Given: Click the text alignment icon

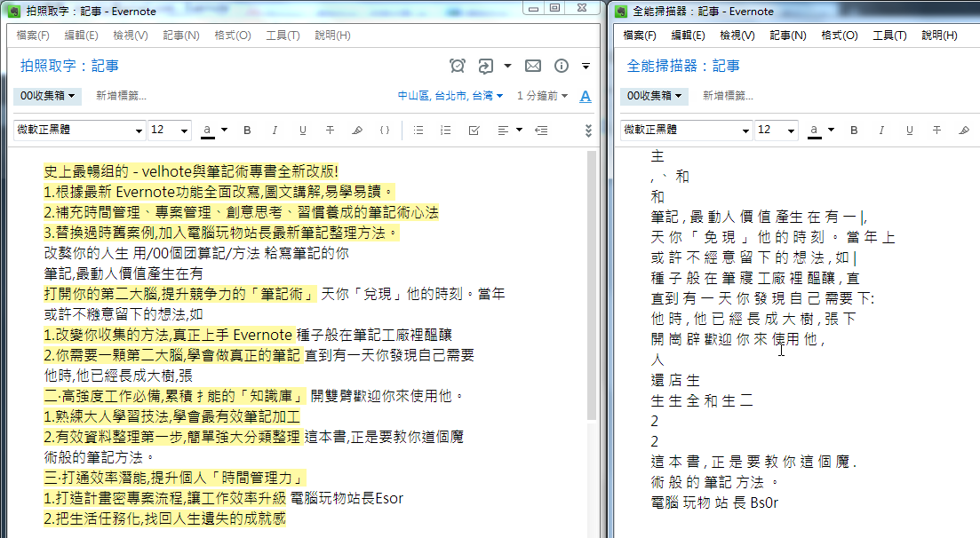Looking at the screenshot, I should (503, 130).
